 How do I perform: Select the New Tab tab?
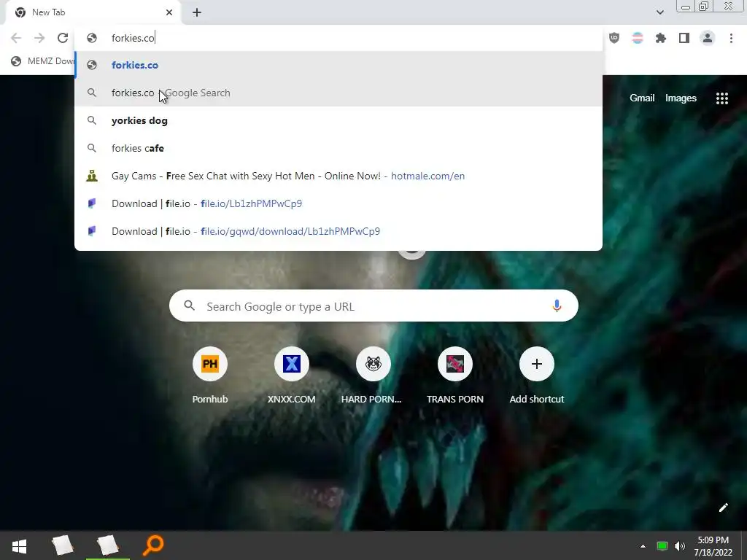click(x=93, y=12)
